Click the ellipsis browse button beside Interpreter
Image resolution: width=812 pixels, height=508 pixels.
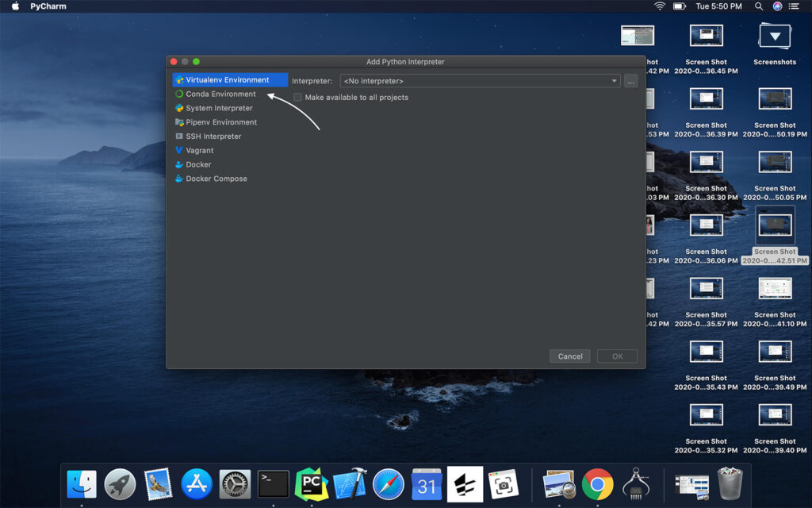630,81
